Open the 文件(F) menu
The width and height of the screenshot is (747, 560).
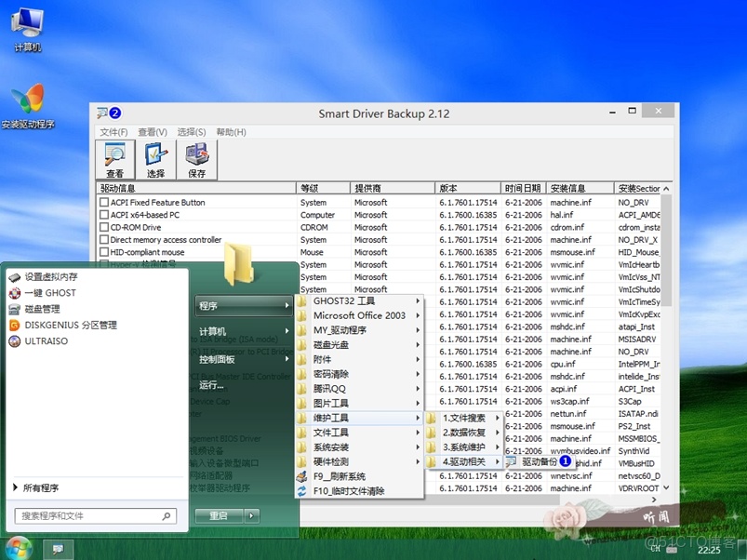pyautogui.click(x=113, y=131)
